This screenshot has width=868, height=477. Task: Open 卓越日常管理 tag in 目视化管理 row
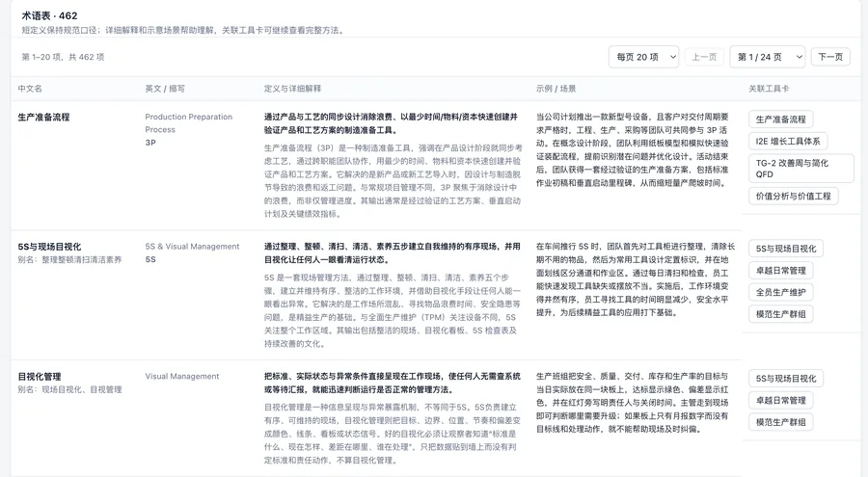tap(780, 400)
